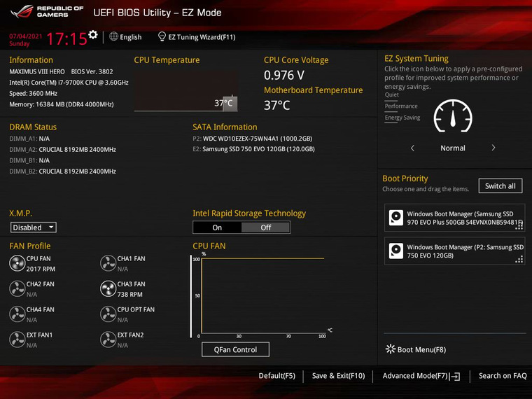Viewport: 532px width, 399px height.
Task: Click the Speed: 3600 MHz line
Action: [x=34, y=93]
